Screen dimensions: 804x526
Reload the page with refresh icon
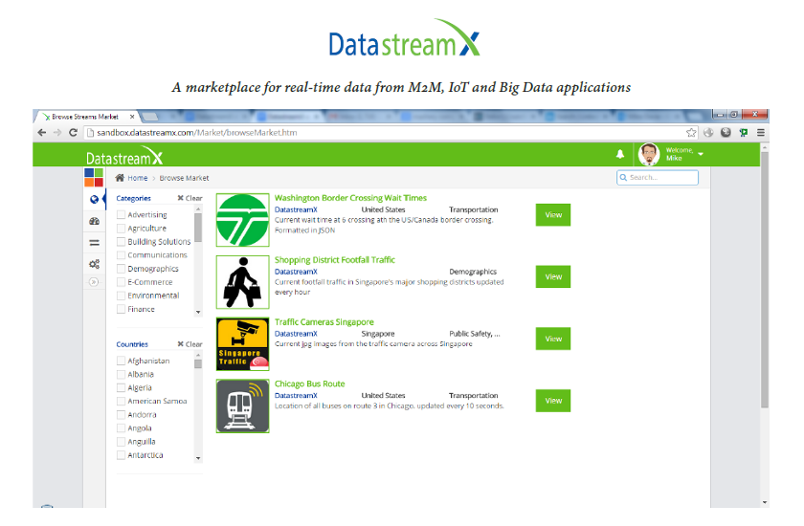click(73, 133)
